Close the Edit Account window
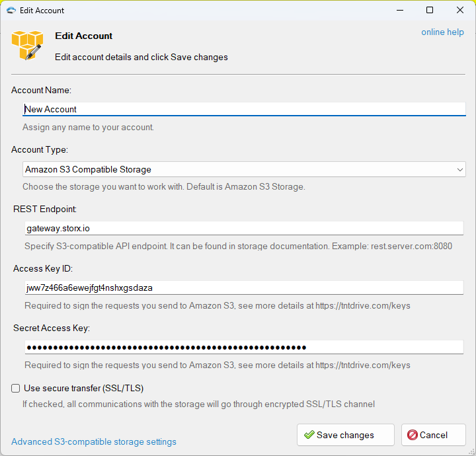 (460, 10)
